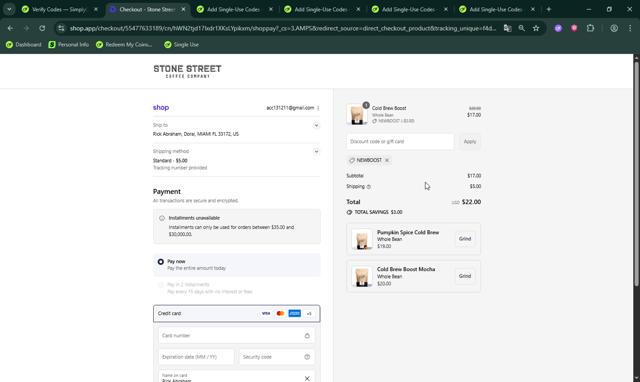640x382 pixels.
Task: Click the Apply discount button
Action: [470, 142]
